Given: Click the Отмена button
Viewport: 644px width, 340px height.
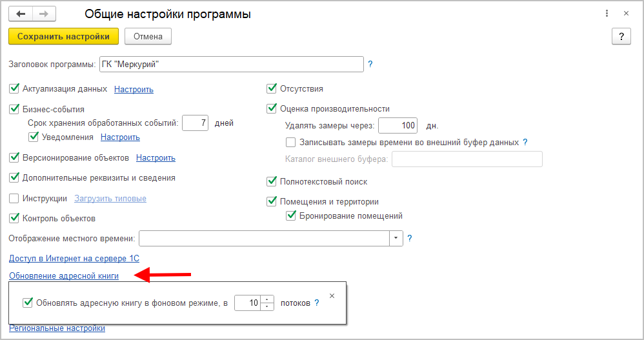Looking at the screenshot, I should (x=148, y=36).
